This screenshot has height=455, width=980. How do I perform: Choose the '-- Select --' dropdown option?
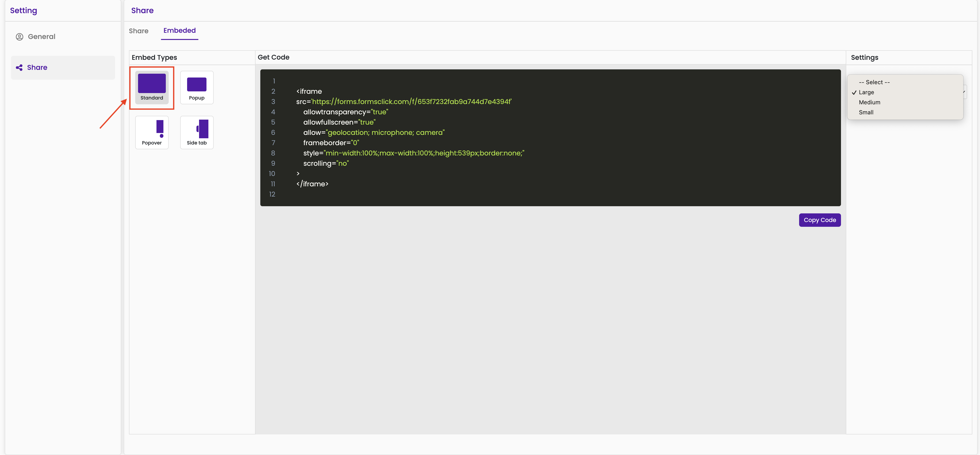[x=905, y=82]
